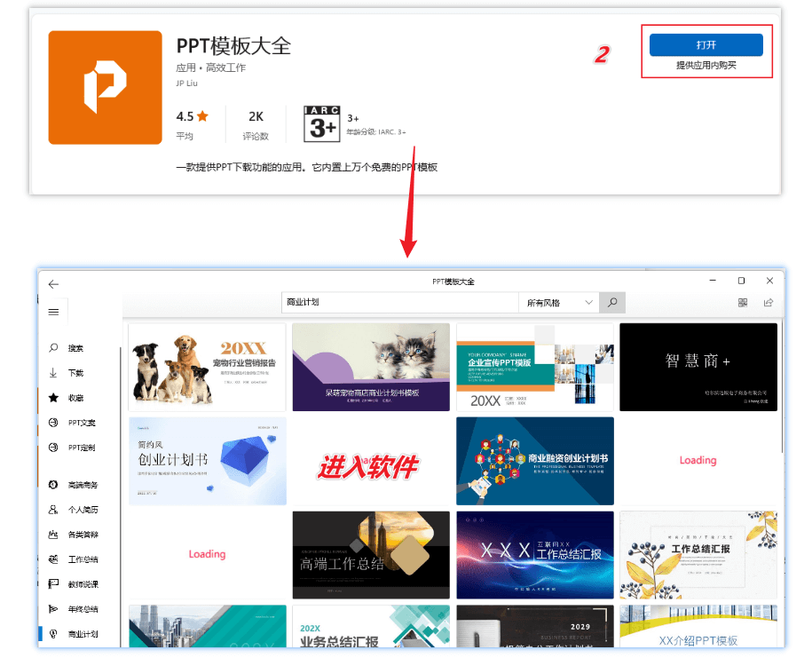Toggle the hamburger navigation menu
The image size is (812, 658).
[x=55, y=311]
